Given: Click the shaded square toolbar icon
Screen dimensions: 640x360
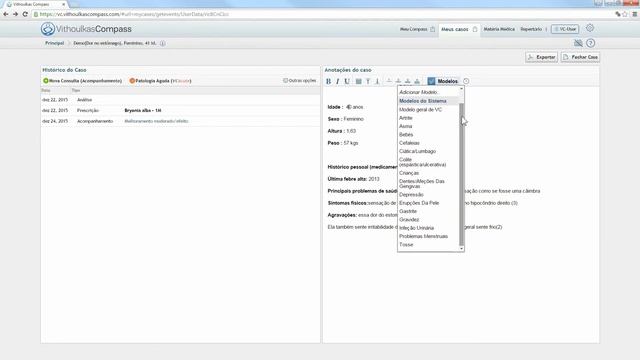Looking at the screenshot, I should point(358,81).
